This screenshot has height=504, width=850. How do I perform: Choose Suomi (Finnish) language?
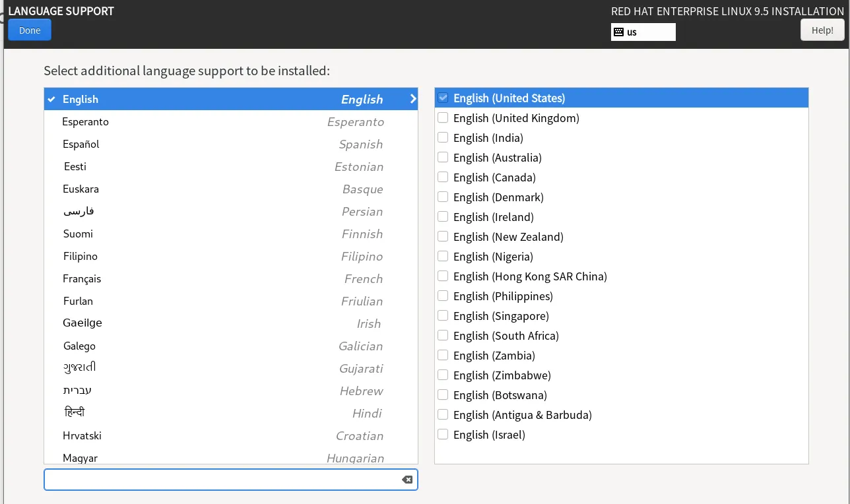coord(231,234)
